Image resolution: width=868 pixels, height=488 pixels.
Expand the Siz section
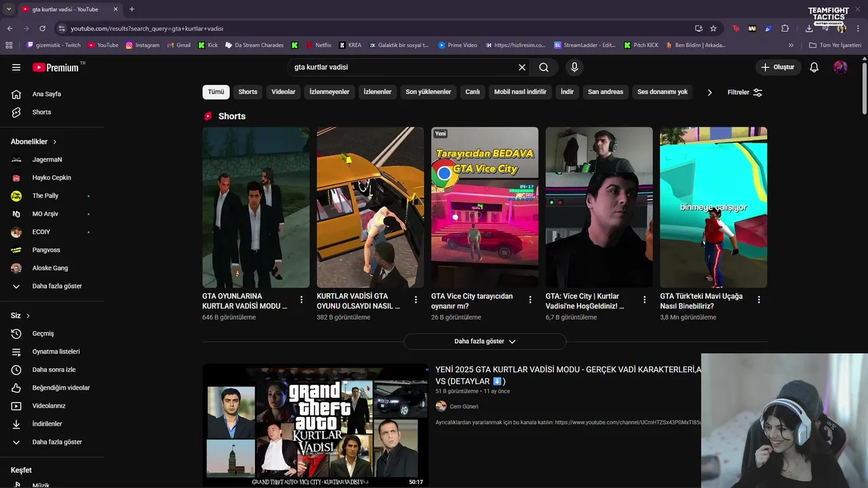pos(20,316)
